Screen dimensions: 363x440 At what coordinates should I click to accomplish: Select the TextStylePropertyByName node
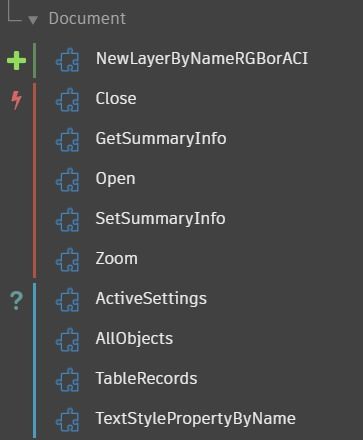coord(196,419)
